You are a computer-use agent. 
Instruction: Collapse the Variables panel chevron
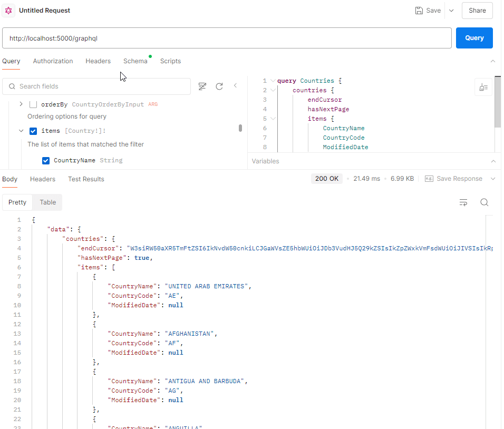coord(493,161)
